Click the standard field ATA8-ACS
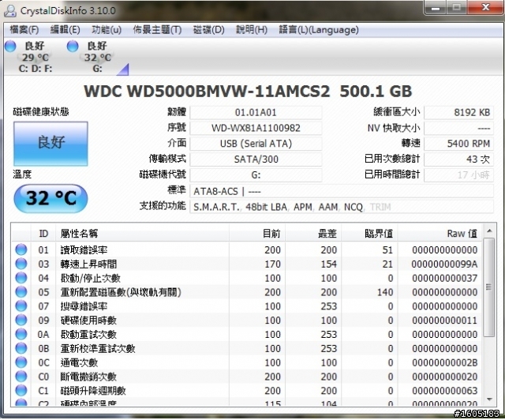The height and width of the screenshot is (420, 505). (x=342, y=191)
